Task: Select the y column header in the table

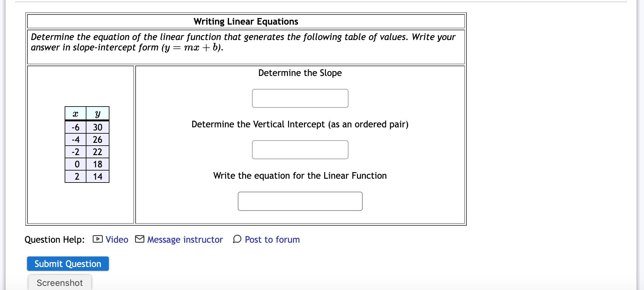Action: 97,114
